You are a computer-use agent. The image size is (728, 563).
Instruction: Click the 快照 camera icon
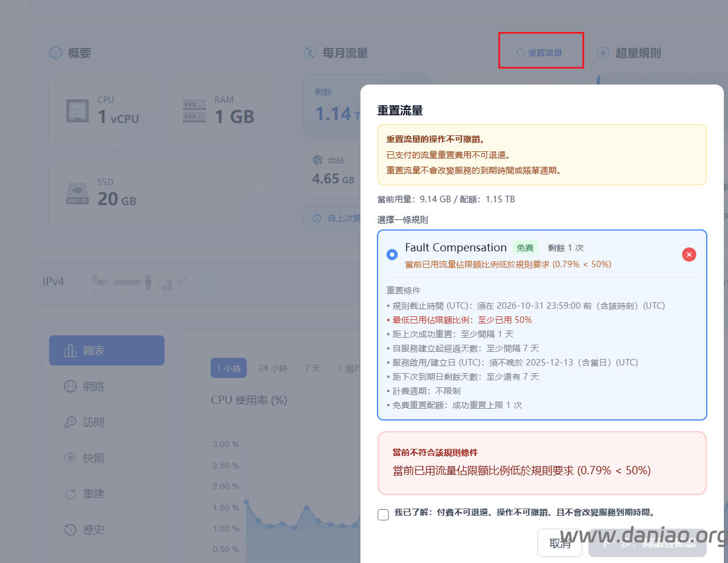click(x=70, y=458)
